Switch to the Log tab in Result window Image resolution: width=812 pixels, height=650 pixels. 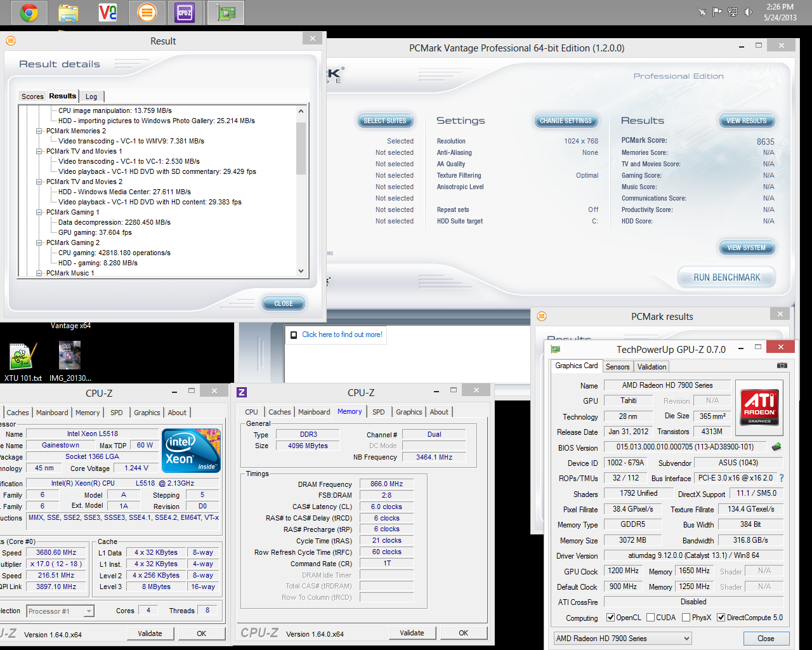[x=91, y=96]
